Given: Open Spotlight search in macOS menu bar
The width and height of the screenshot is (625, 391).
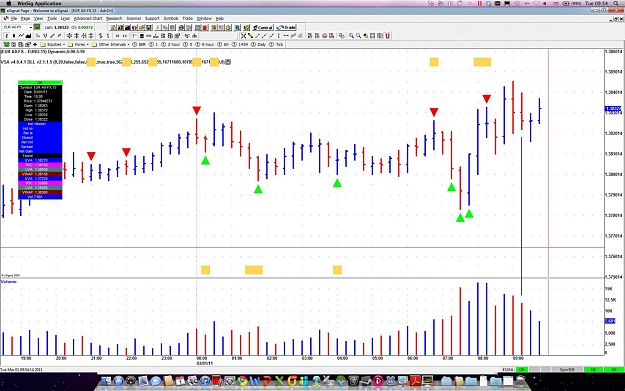Looking at the screenshot, I should click(617, 3).
